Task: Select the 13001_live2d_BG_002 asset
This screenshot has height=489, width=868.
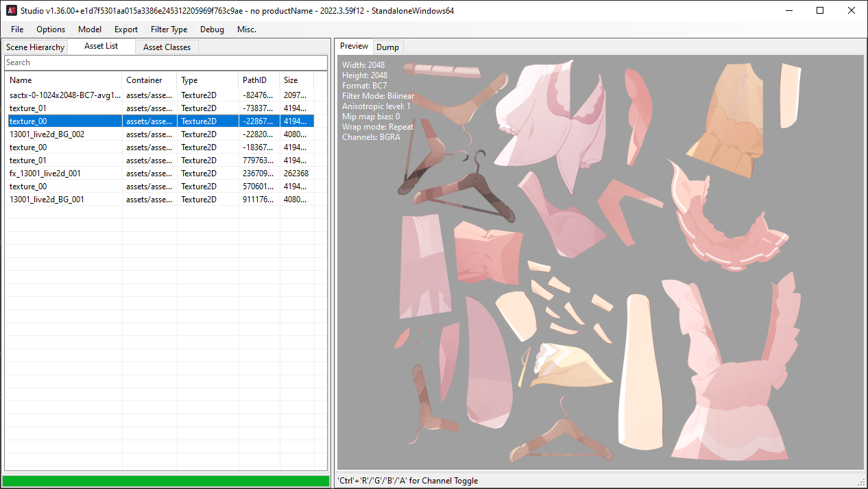Action: (160, 134)
